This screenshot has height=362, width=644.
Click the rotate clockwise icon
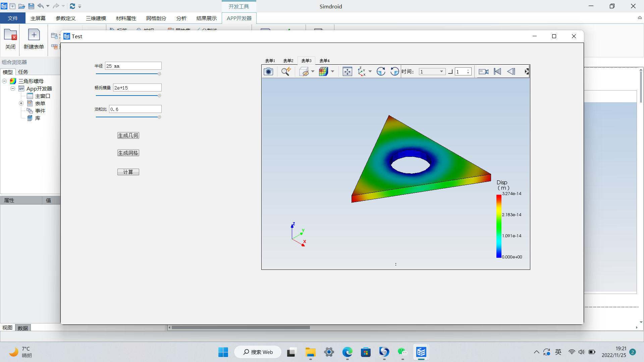[381, 71]
